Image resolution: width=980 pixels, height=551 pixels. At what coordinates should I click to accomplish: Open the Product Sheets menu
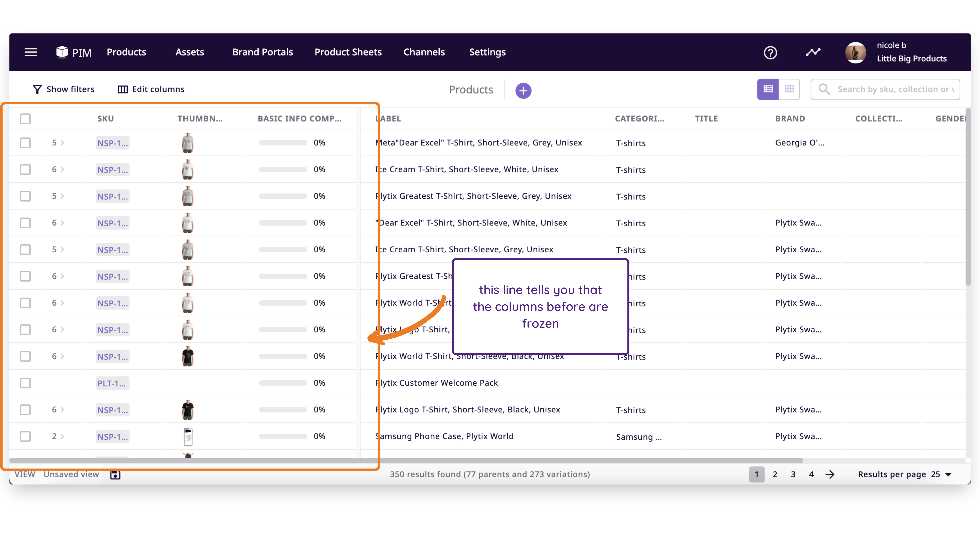(x=348, y=52)
